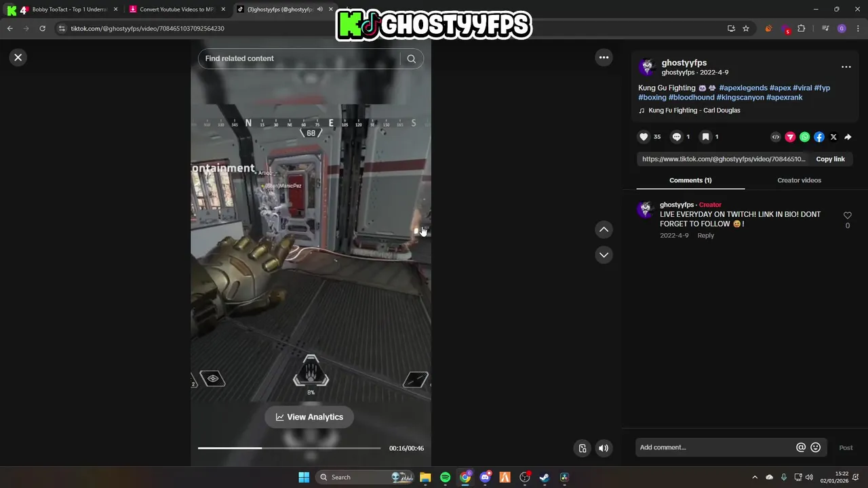This screenshot has height=488, width=868.
Task: Switch to Convert Youtube Videos tab
Action: pos(177,9)
